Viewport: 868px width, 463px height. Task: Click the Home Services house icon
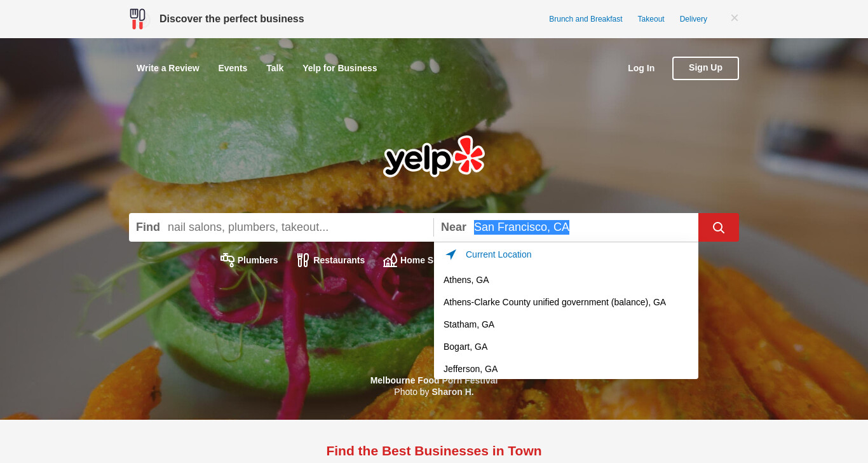tap(390, 260)
